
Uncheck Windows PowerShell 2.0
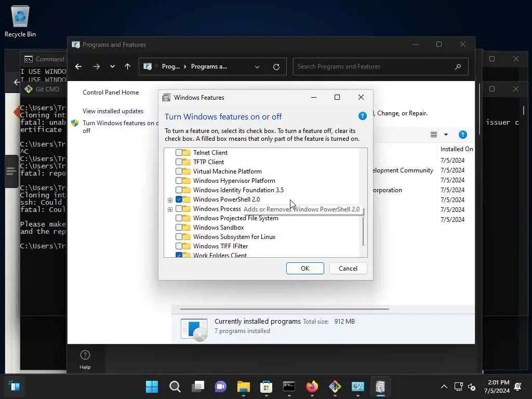pos(179,199)
